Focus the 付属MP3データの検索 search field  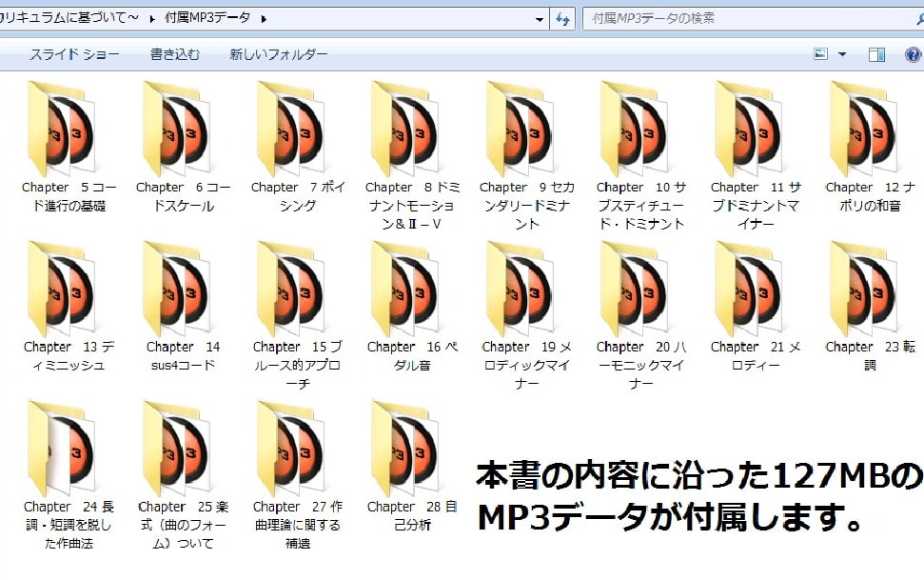753,18
